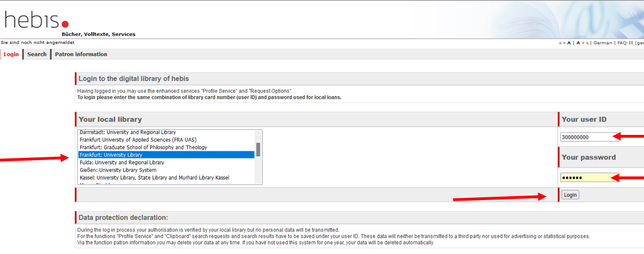Click the Bücher, Volltexte, Services tagline
The image size is (644, 254).
click(x=98, y=34)
